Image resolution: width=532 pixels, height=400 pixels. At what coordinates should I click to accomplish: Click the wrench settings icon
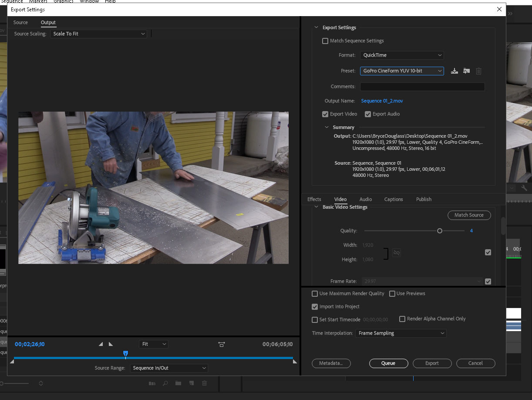click(x=524, y=188)
